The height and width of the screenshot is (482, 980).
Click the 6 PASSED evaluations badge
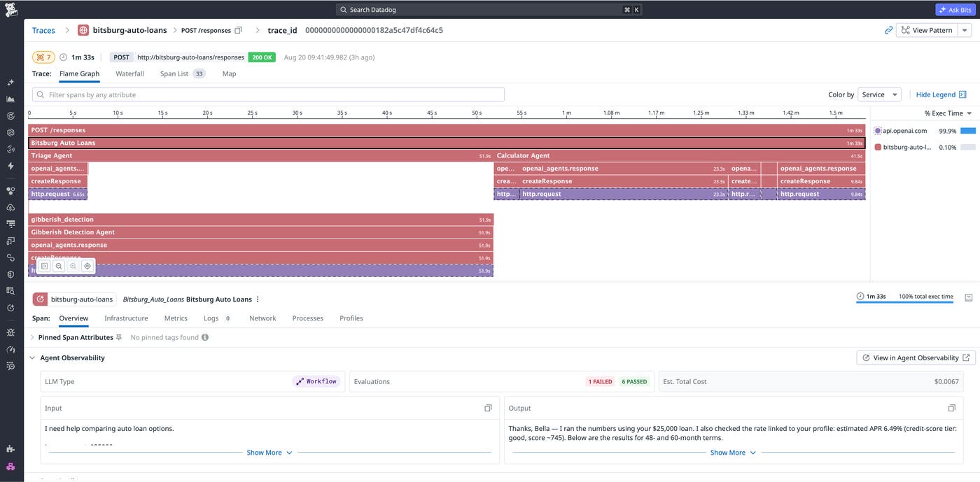635,382
